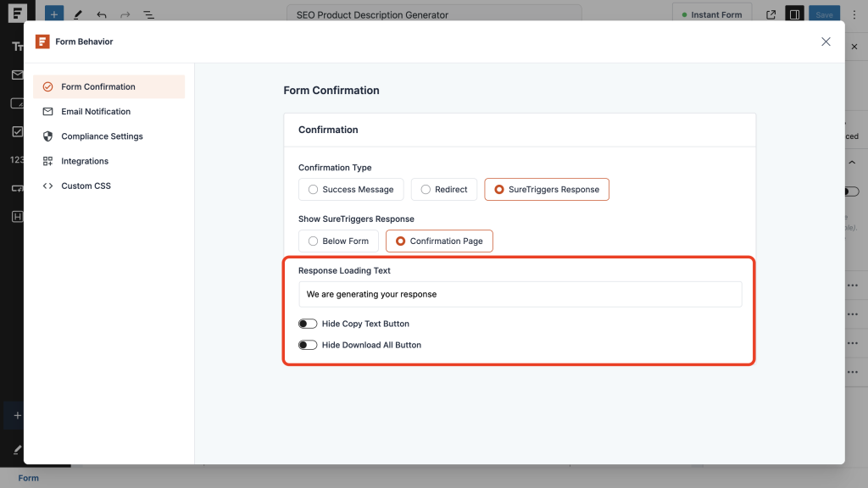Viewport: 868px width, 488px height.
Task: Click the email field icon in left sidebar
Action: 18,75
